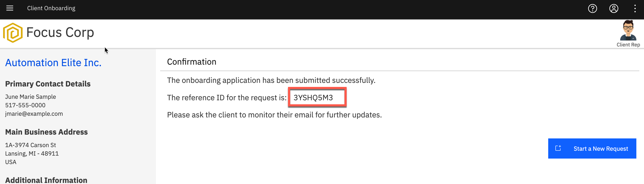This screenshot has width=644, height=184.
Task: Click the Additional Information heading
Action: point(46,180)
